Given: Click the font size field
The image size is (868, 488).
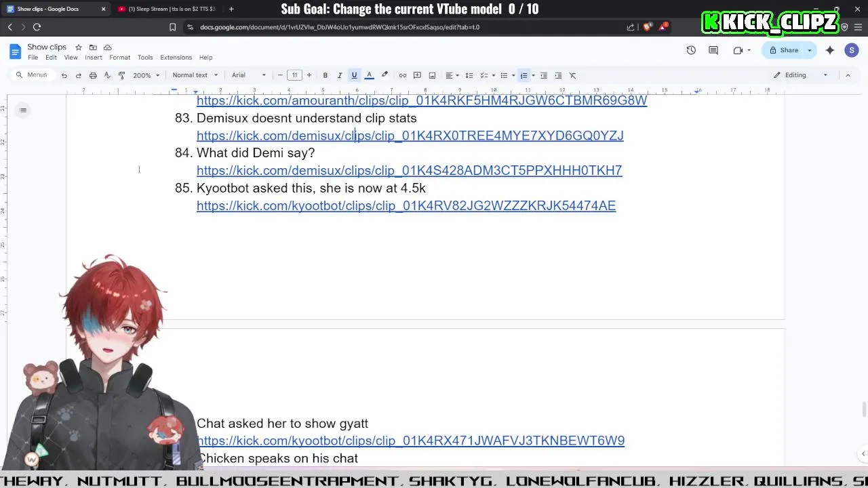Looking at the screenshot, I should click(x=294, y=75).
